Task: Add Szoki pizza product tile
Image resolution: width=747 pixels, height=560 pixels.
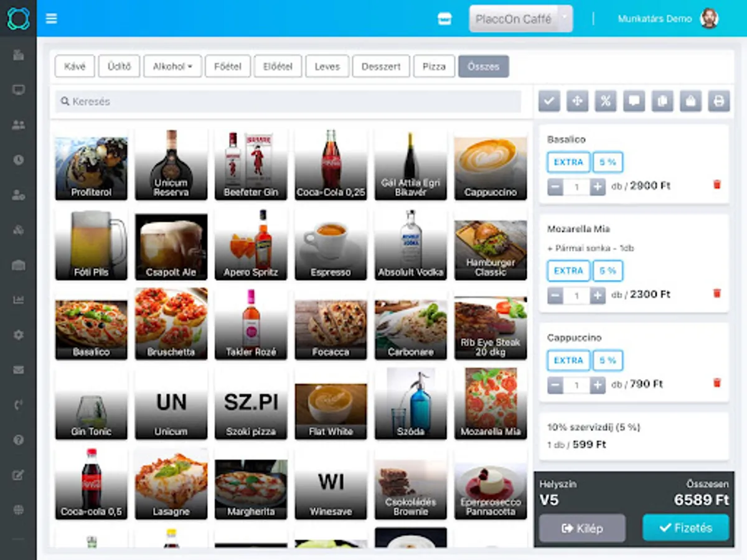Action: point(251,404)
